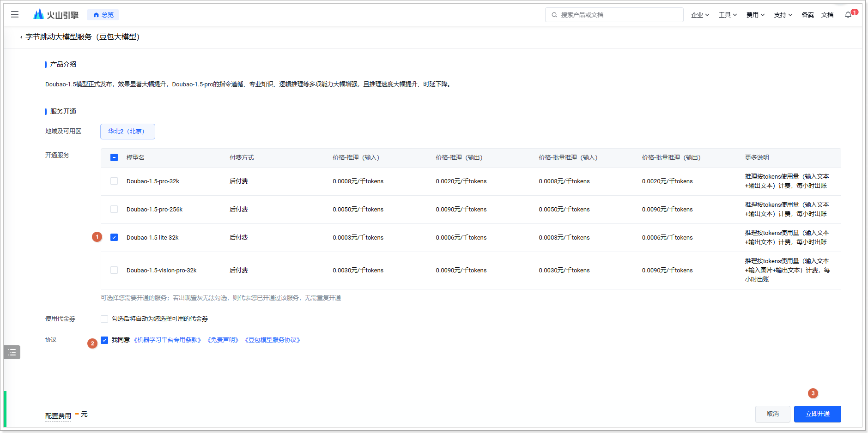Focus the 搜索产品或文档 search field
Viewport: 868px width, 433px height.
[614, 15]
